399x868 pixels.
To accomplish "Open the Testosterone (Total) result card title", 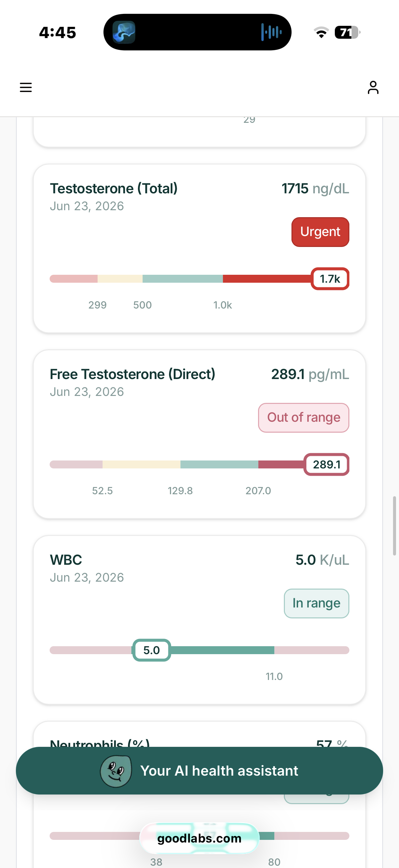I will pos(114,189).
